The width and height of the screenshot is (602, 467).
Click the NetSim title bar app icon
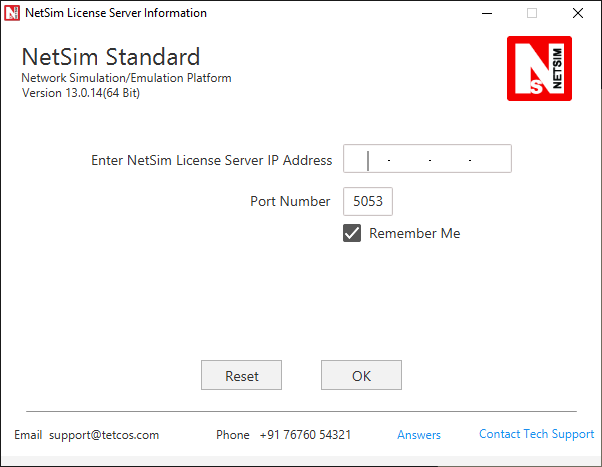tap(12, 13)
